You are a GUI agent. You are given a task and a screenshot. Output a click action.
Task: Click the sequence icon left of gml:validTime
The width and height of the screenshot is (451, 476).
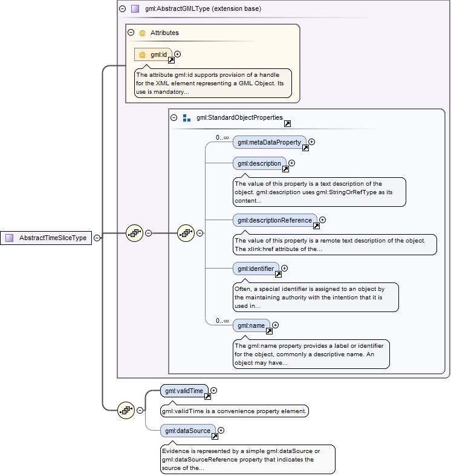click(x=126, y=410)
